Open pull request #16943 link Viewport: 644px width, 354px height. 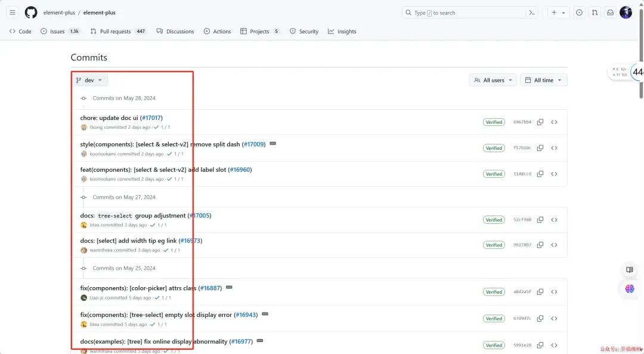(246, 315)
